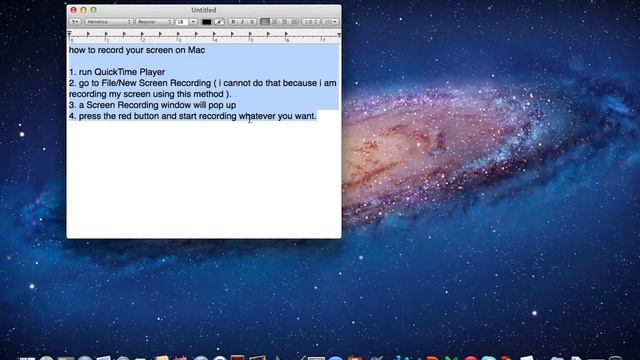Minimize the Untitled window with the yellow button
The image size is (640, 360).
click(83, 10)
